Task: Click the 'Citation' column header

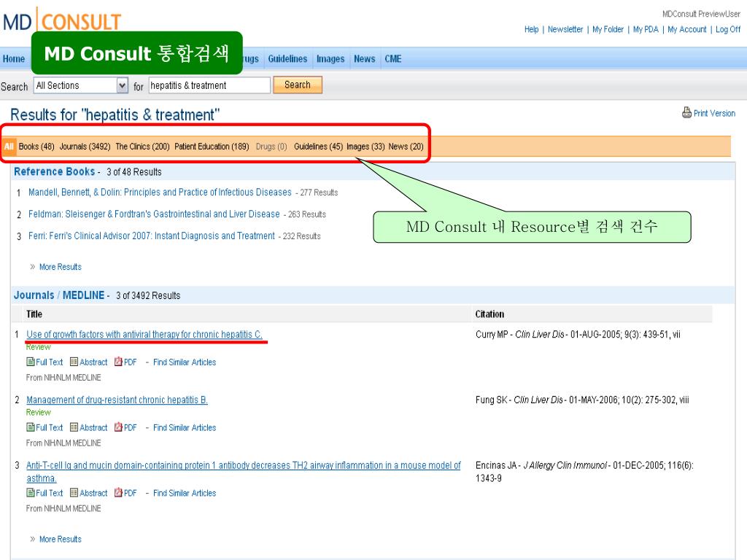Action: pos(489,314)
